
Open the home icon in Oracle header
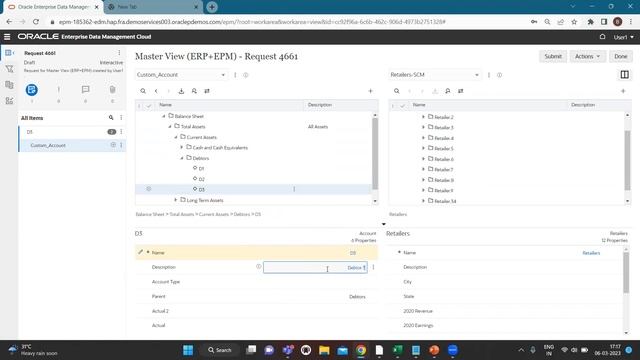(x=602, y=37)
